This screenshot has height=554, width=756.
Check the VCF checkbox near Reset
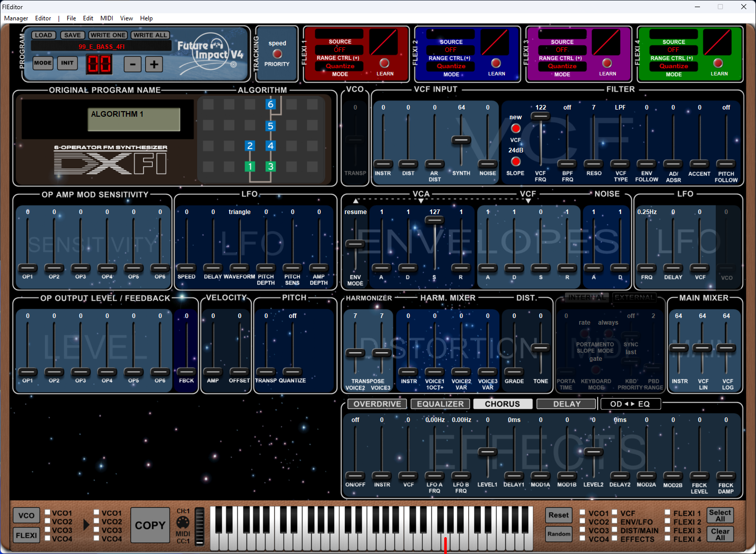(x=614, y=513)
